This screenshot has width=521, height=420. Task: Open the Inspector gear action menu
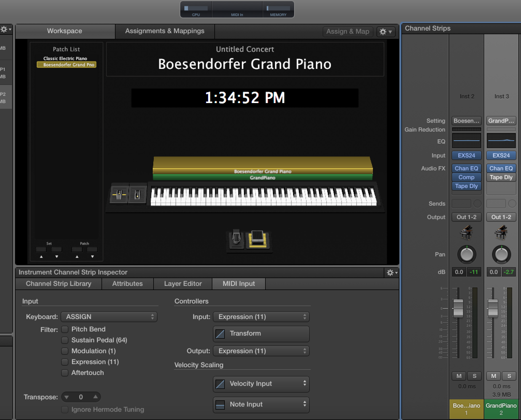pyautogui.click(x=392, y=272)
